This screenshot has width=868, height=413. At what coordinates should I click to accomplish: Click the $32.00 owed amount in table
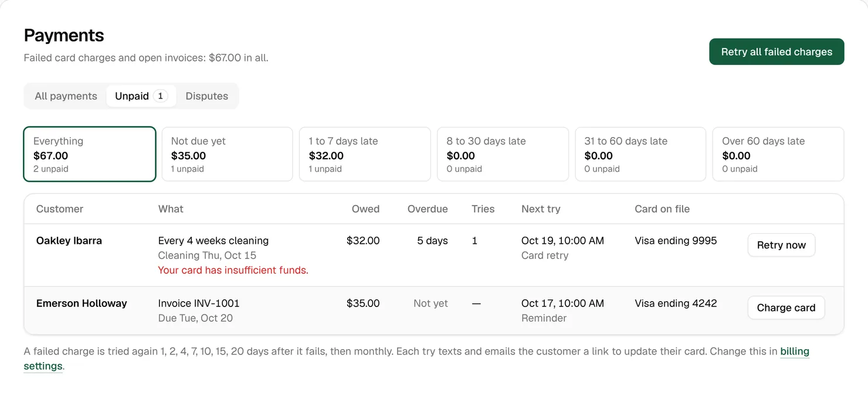click(x=363, y=241)
